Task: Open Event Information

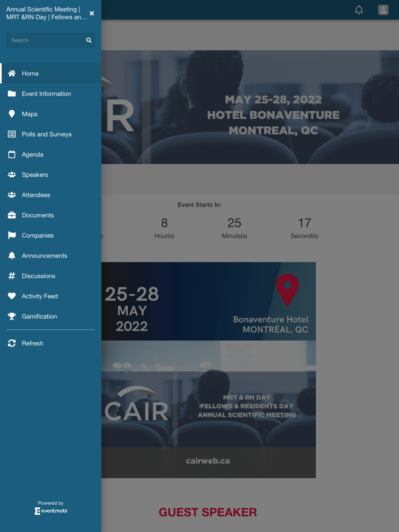Action: [x=51, y=94]
